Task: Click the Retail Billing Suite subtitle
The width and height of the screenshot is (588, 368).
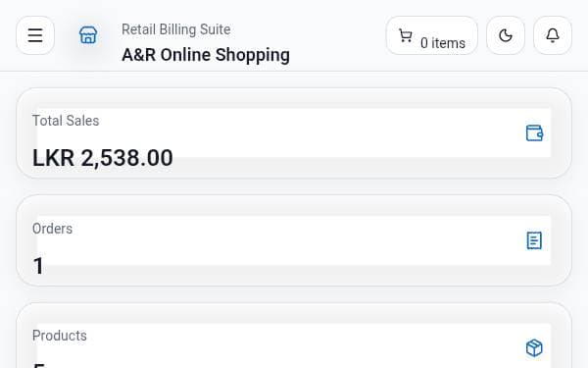Action: tap(175, 29)
